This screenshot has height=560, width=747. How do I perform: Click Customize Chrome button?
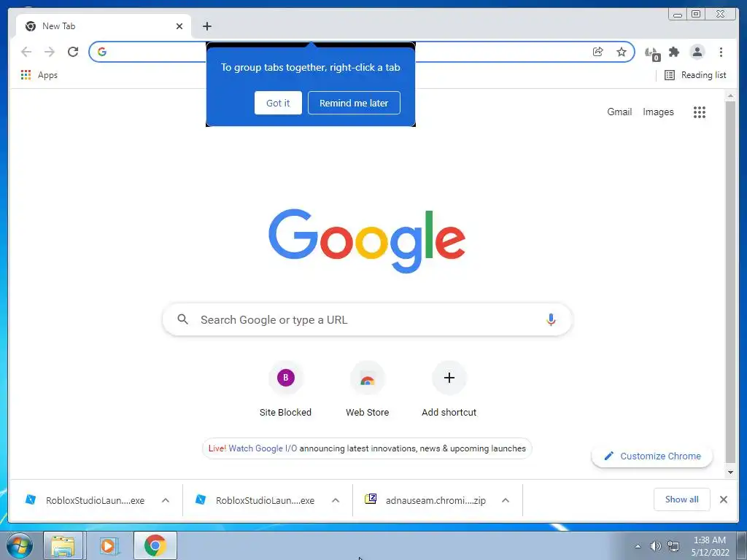(651, 456)
